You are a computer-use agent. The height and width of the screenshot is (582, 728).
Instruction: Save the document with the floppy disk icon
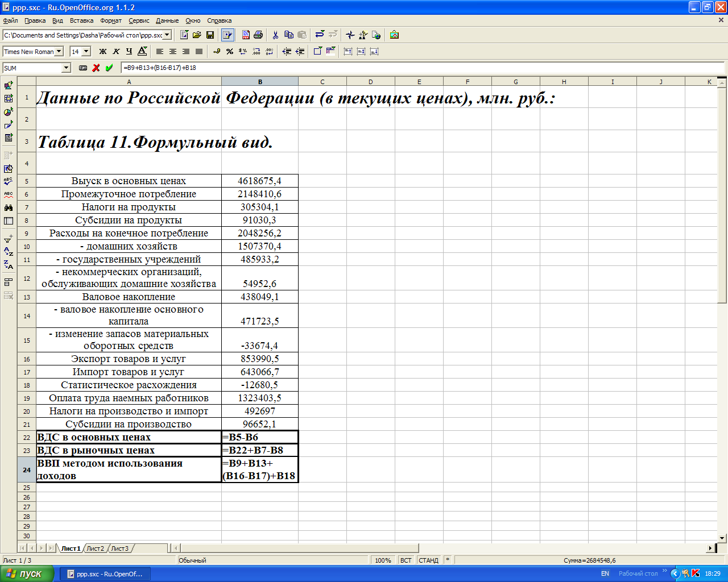click(x=210, y=35)
